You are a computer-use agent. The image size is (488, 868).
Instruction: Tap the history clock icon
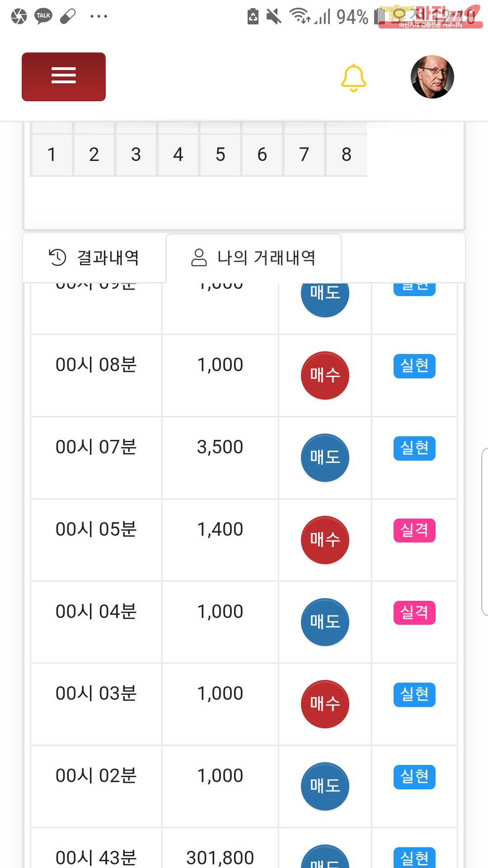point(57,257)
